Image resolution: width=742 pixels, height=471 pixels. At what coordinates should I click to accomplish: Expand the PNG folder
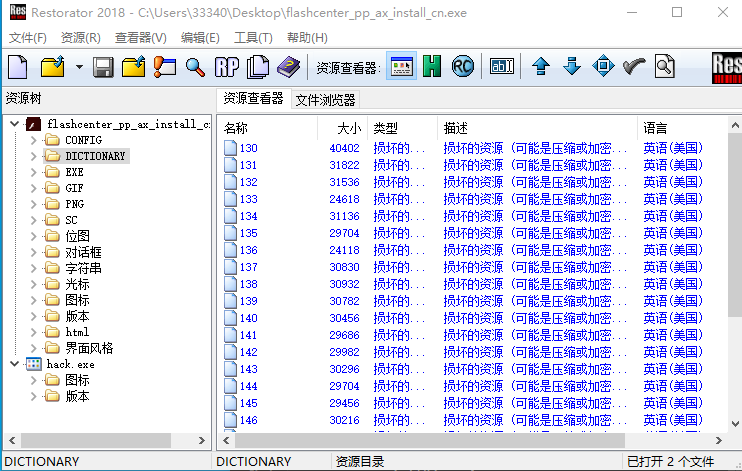coord(33,204)
